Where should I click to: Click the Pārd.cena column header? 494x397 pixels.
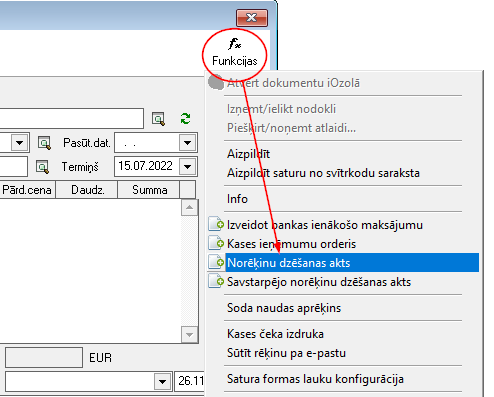[27, 190]
